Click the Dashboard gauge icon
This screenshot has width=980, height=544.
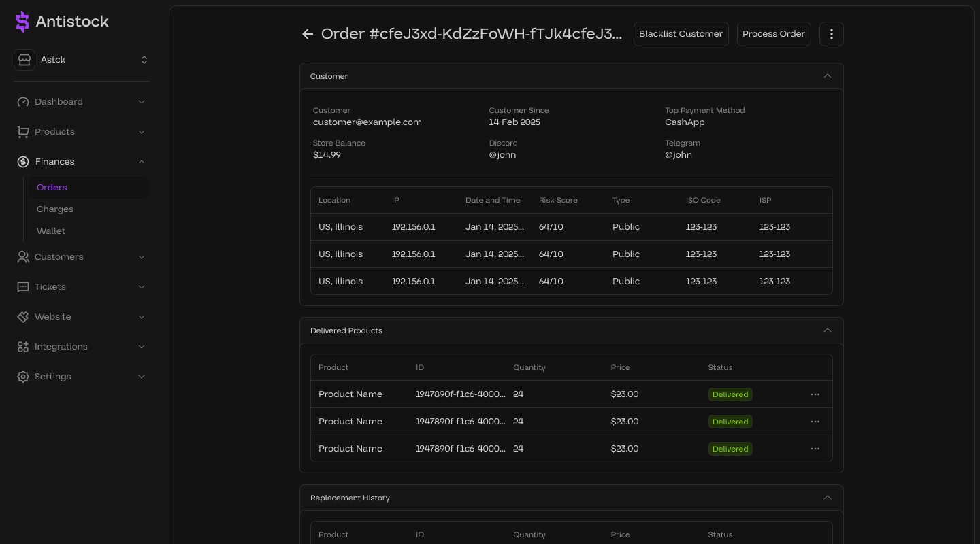point(23,102)
